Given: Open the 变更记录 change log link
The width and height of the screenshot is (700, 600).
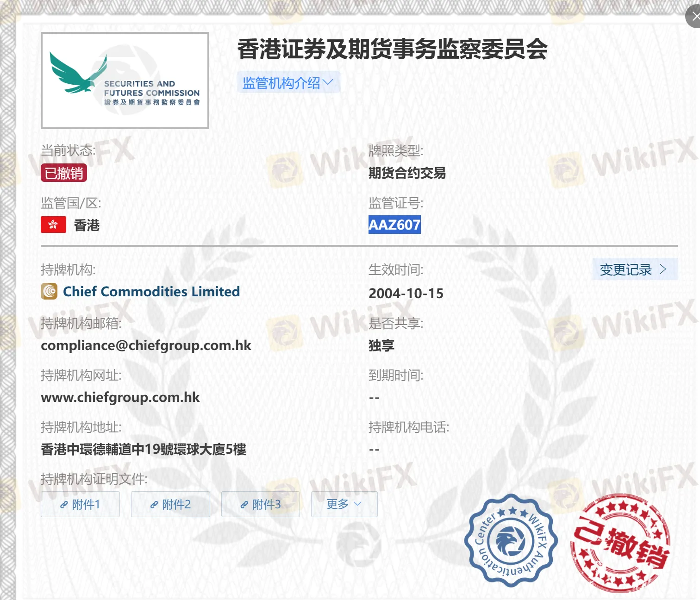Looking at the screenshot, I should pos(635,269).
